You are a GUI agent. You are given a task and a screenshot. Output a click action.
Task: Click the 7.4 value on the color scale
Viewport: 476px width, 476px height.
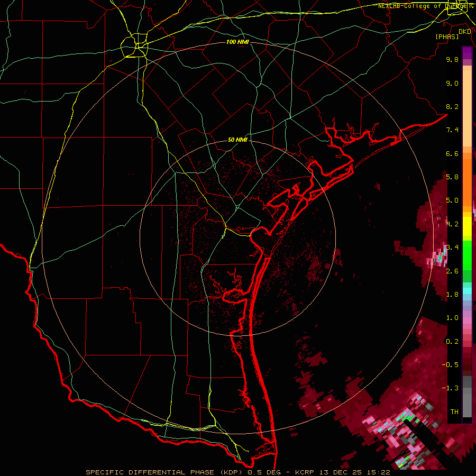pos(452,130)
